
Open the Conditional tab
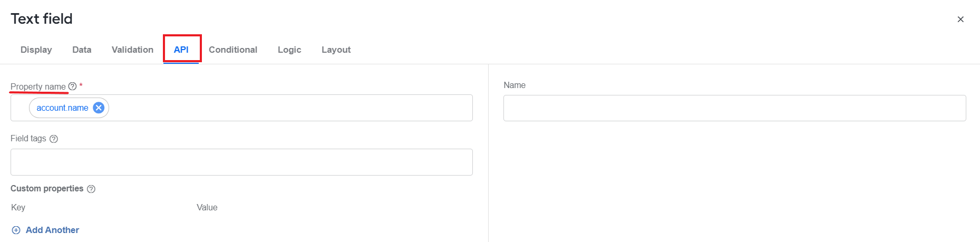point(233,50)
